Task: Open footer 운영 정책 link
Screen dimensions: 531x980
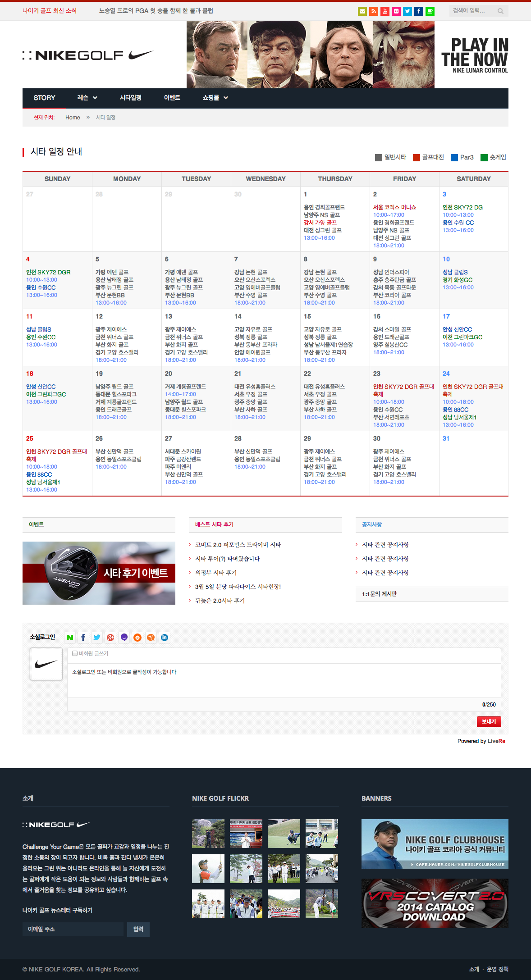Action: [498, 969]
